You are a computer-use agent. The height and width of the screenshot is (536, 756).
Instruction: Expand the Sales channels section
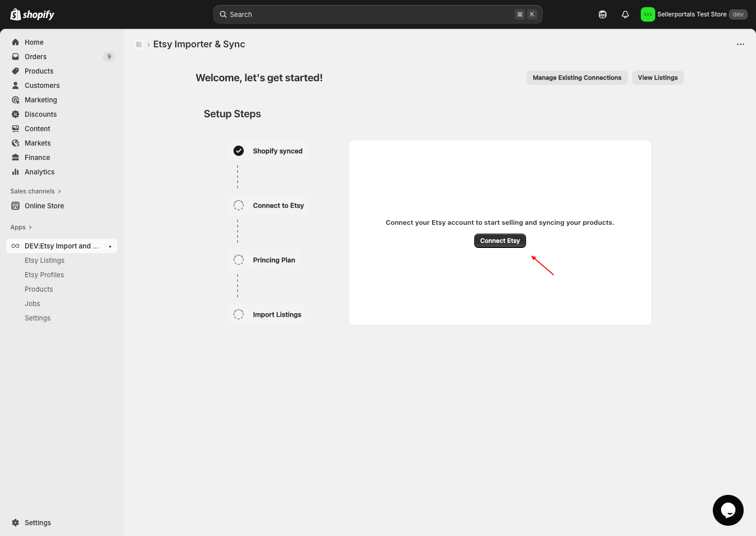coord(35,191)
